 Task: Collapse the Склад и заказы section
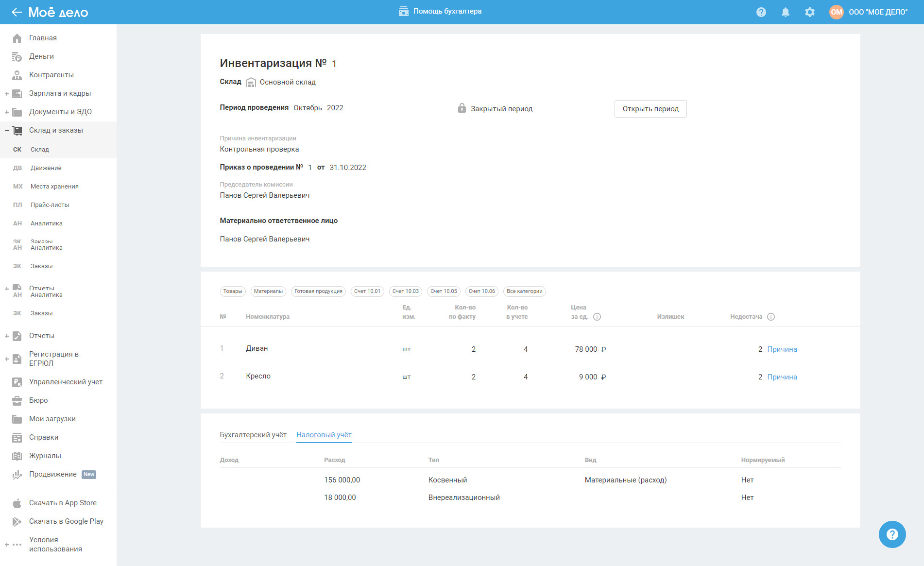pyautogui.click(x=7, y=130)
